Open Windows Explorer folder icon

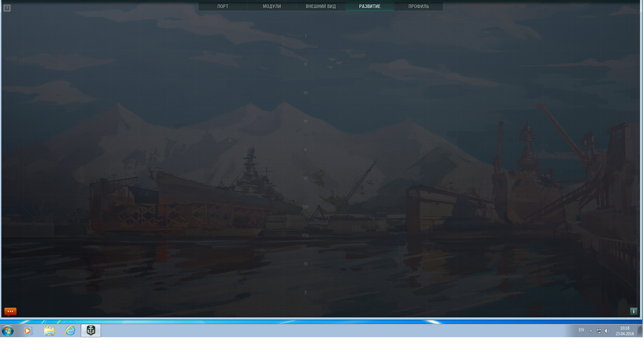49,331
